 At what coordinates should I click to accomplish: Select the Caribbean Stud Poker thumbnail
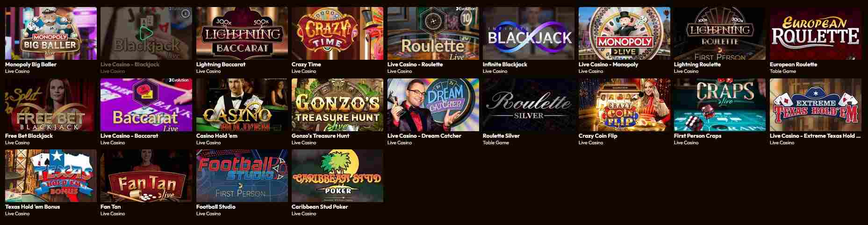click(x=337, y=176)
